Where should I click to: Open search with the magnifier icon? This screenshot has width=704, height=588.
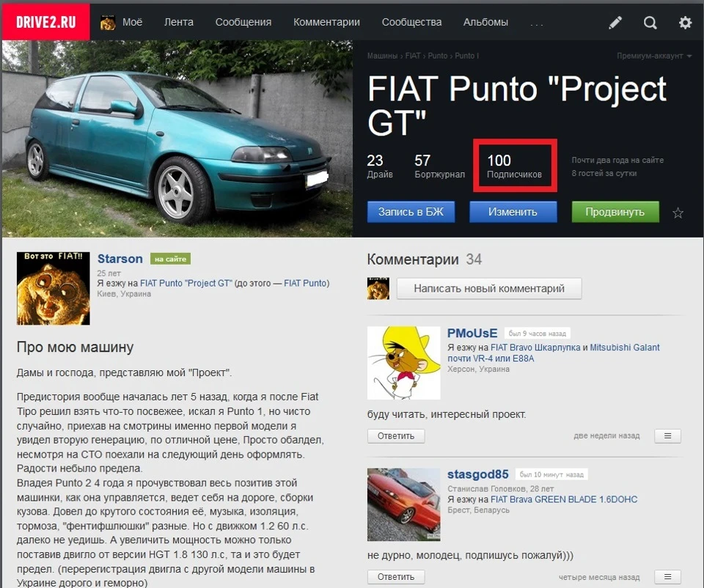tap(650, 22)
